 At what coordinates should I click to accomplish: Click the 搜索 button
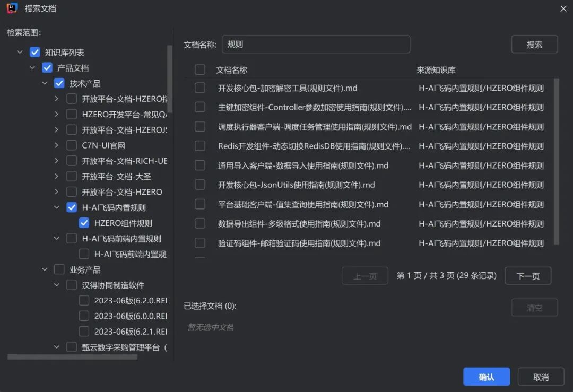(x=534, y=45)
